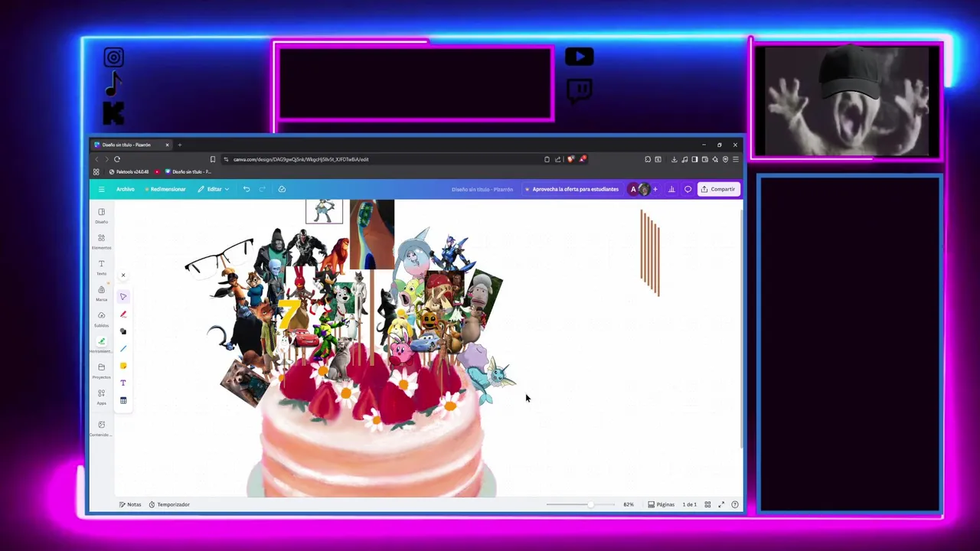The image size is (980, 551).
Task: Click the Twitch icon in stream overlay
Action: (580, 90)
